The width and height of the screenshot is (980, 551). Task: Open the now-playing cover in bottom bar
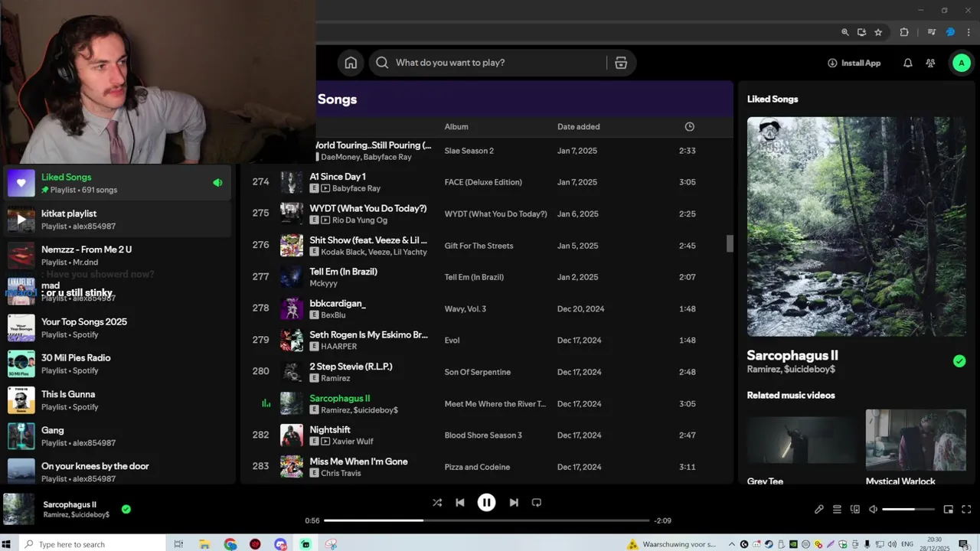coord(19,509)
